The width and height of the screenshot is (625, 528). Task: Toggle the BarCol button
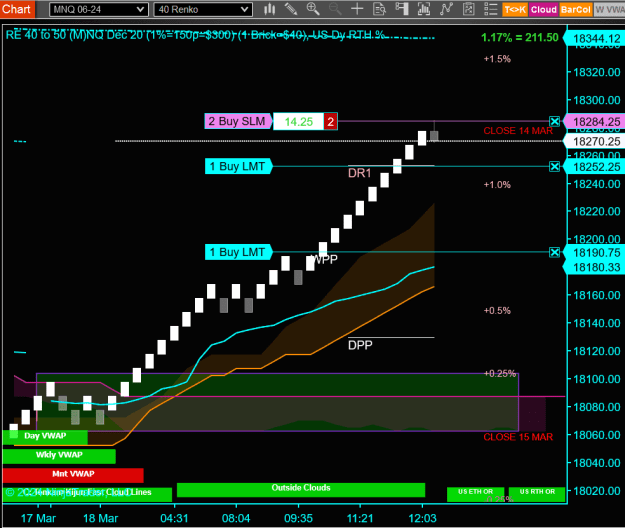tap(575, 10)
